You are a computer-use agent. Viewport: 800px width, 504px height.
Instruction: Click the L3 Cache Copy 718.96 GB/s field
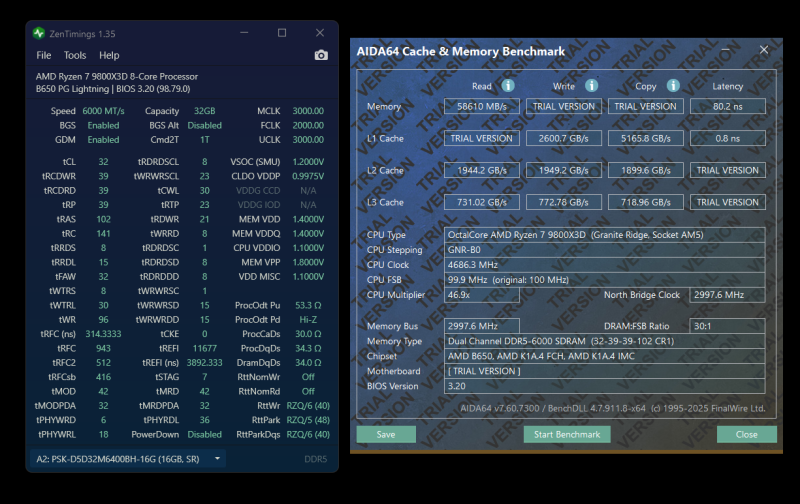tap(645, 202)
